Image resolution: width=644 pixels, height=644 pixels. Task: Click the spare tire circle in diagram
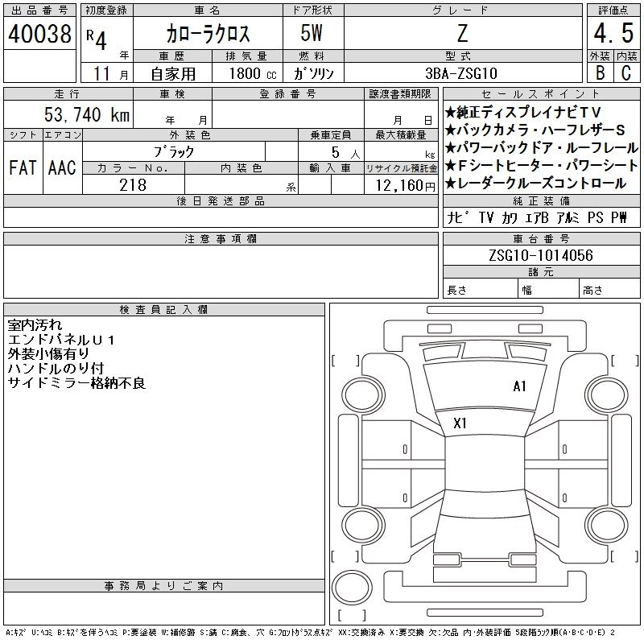tap(352, 588)
